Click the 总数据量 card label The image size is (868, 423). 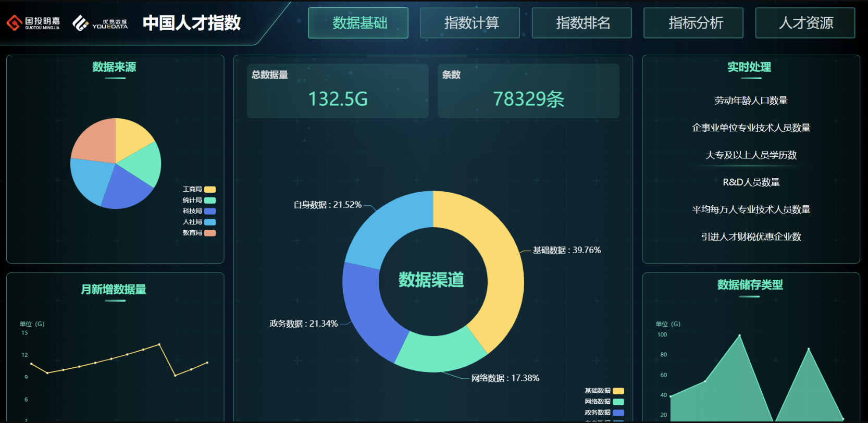click(x=270, y=75)
